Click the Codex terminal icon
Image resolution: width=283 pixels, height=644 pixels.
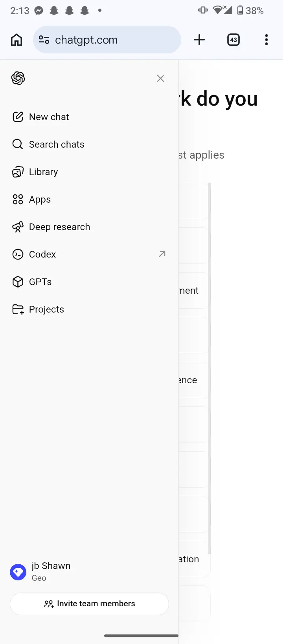coord(18,254)
